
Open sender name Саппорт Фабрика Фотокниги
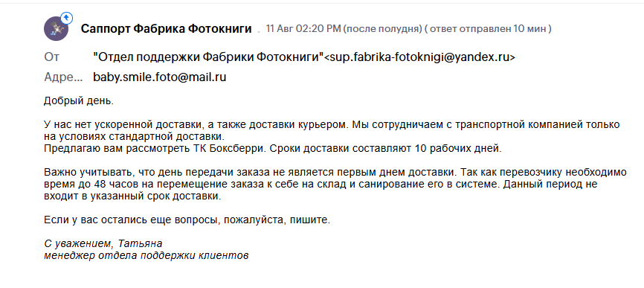tap(166, 29)
